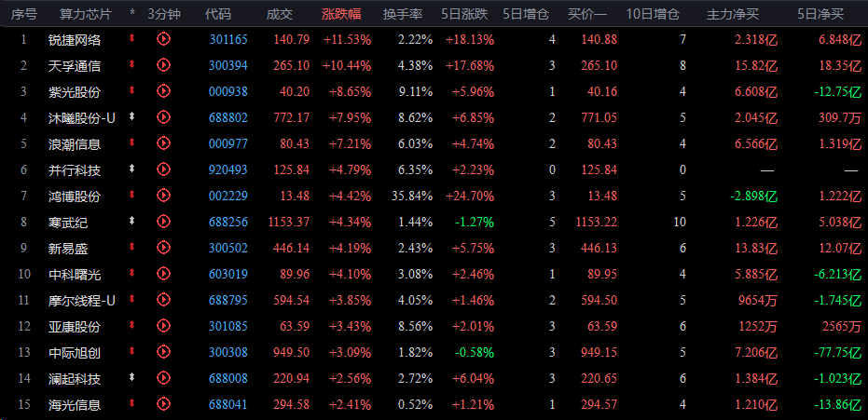The height and width of the screenshot is (420, 868).
Task: Click the red marker icon beside 紫光股份
Action: [131, 90]
